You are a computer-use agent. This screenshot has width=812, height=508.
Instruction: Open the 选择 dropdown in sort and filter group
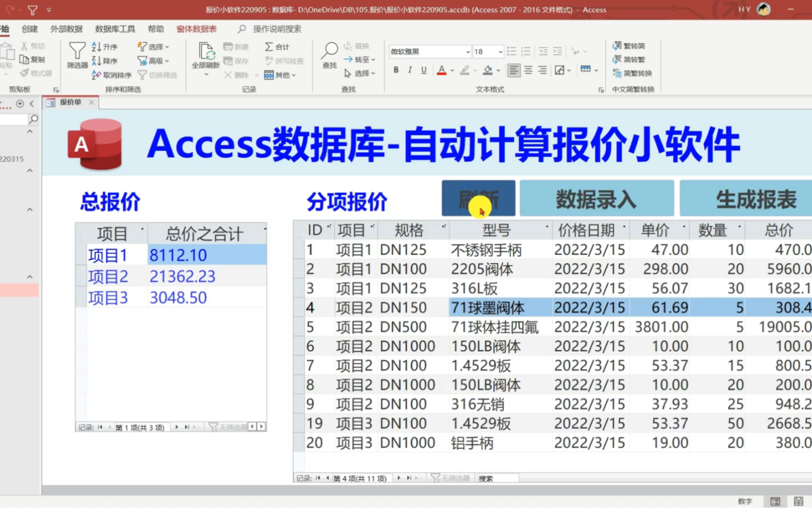[x=153, y=47]
